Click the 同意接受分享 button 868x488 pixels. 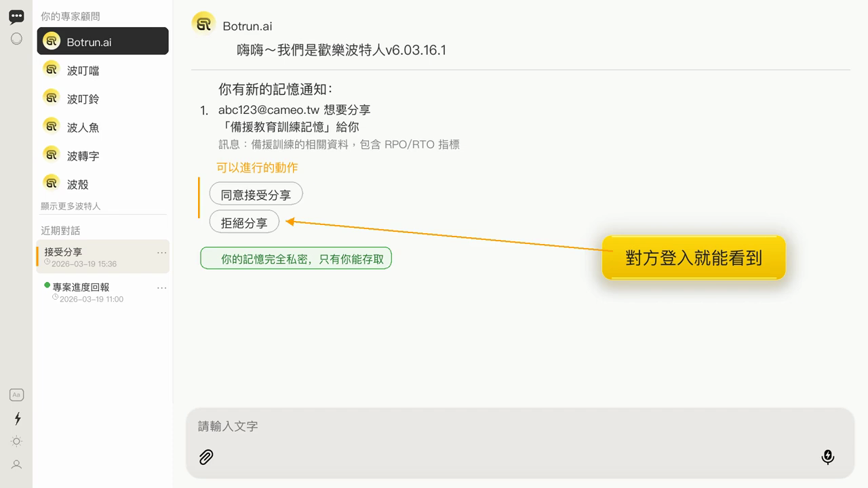[256, 195]
